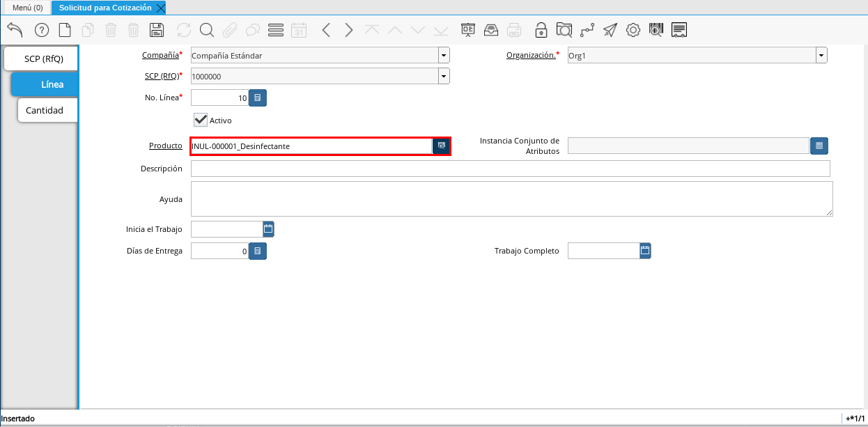Click the refresh circular arrows icon

point(184,30)
